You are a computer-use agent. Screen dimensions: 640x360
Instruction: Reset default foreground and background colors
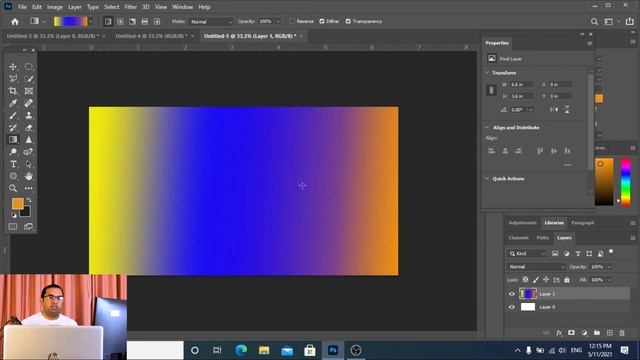pos(13,215)
